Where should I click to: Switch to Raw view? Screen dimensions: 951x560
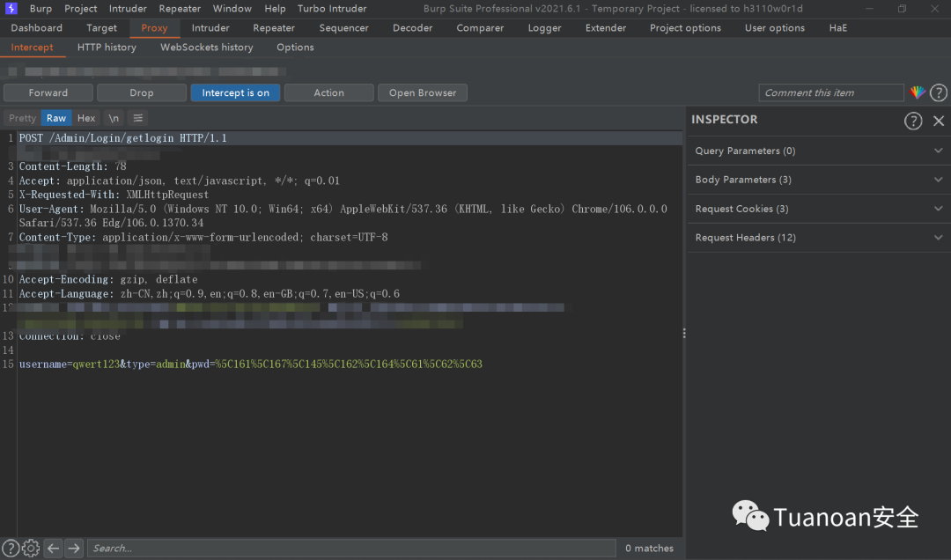coord(56,118)
